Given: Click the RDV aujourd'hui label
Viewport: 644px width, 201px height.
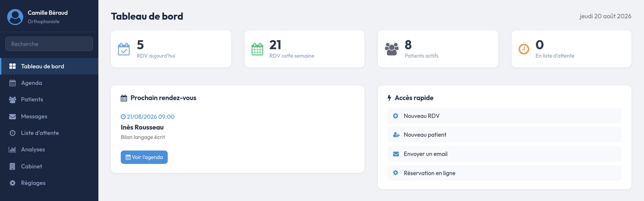Looking at the screenshot, I should tap(156, 56).
